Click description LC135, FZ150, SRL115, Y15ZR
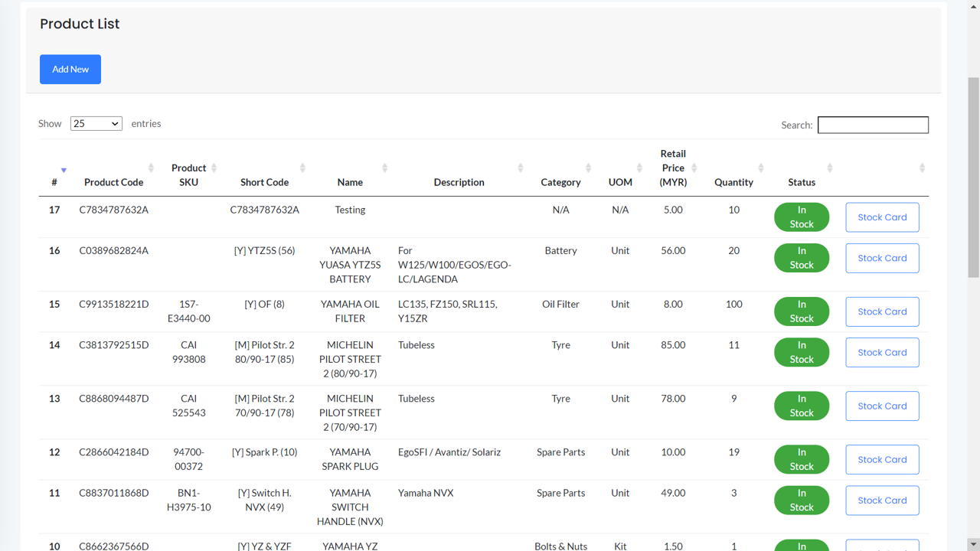This screenshot has width=980, height=551. [448, 311]
